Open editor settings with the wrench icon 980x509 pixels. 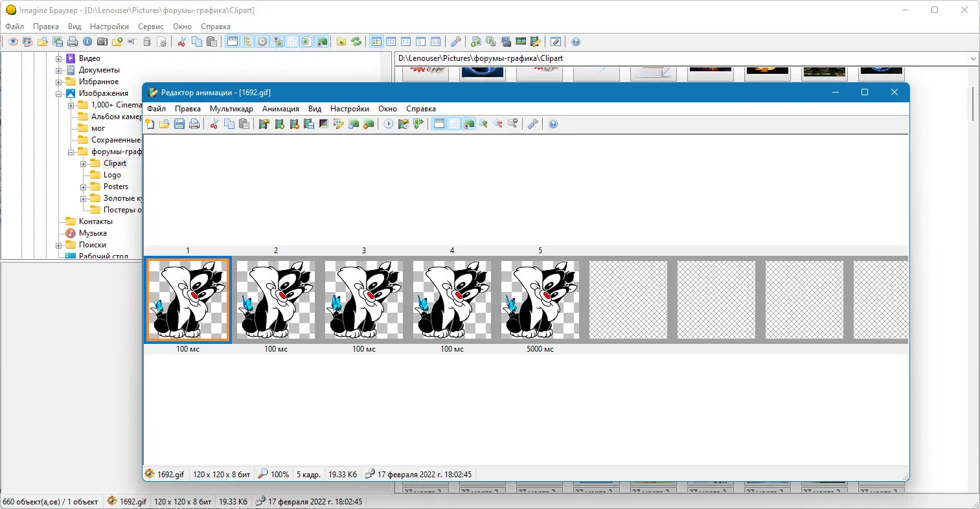533,124
